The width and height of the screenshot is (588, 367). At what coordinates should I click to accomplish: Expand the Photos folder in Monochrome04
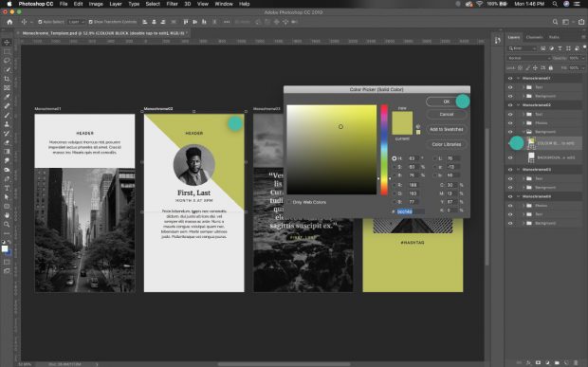point(524,206)
